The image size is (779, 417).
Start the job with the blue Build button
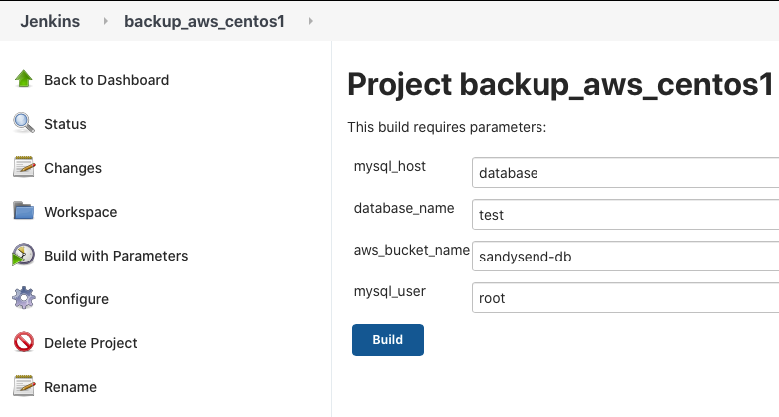click(388, 340)
